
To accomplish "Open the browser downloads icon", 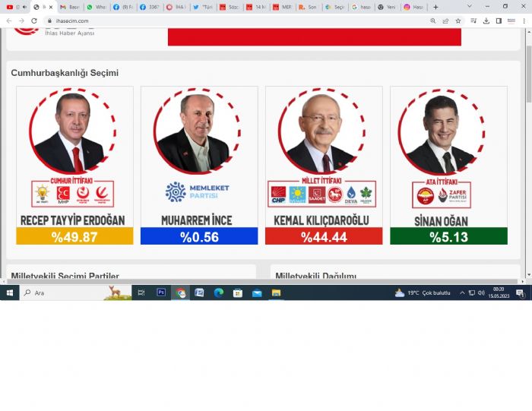I will pos(486,21).
